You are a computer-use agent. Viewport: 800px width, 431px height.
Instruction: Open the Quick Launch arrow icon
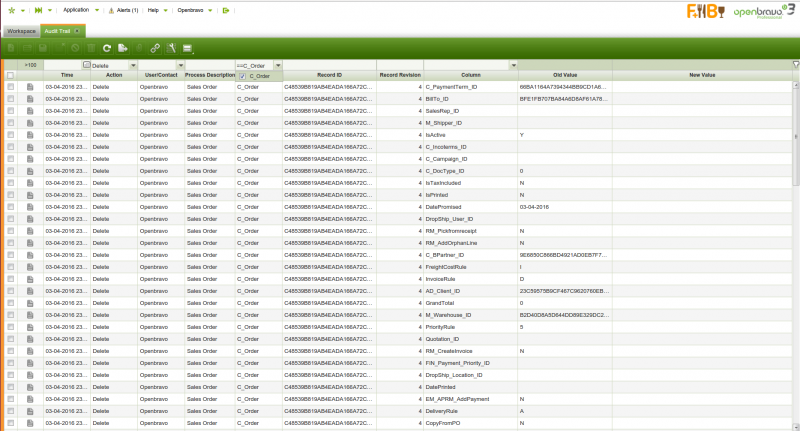[38, 10]
